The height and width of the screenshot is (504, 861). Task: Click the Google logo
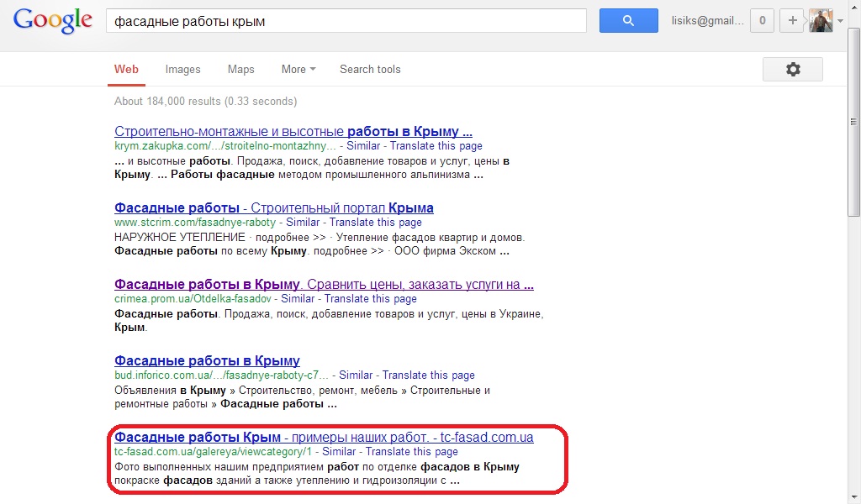[x=53, y=21]
